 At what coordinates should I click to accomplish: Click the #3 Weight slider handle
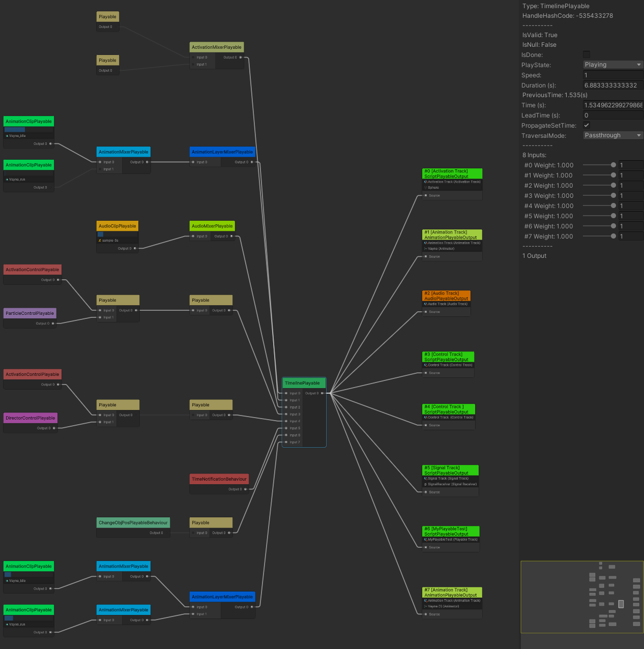[613, 195]
